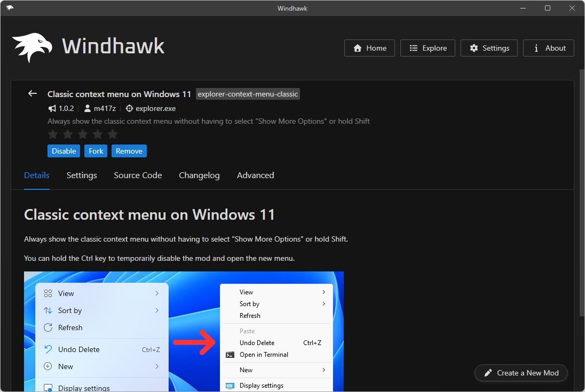Click the Explore list icon
This screenshot has height=392, width=585.
[413, 47]
